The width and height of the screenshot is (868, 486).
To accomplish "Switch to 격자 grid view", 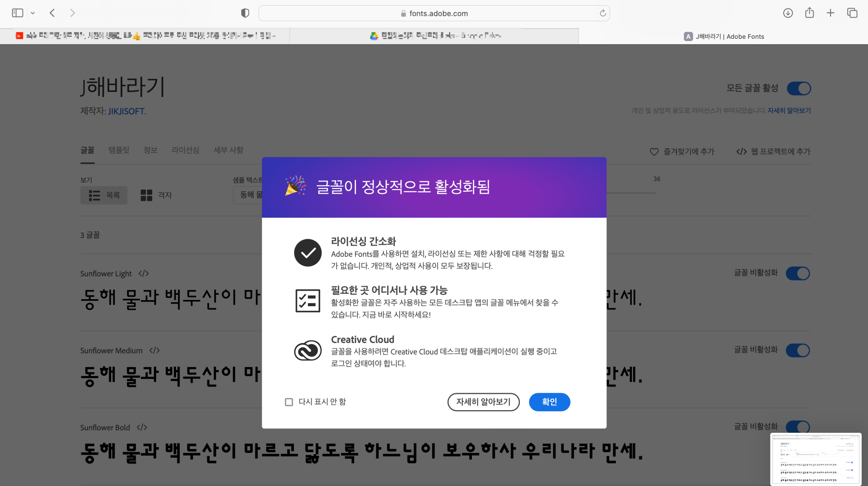I will click(156, 195).
